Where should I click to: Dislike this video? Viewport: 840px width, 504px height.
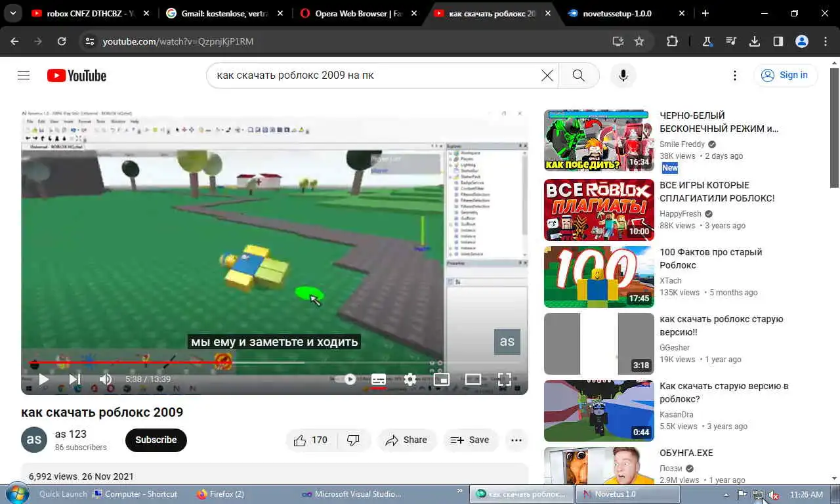(354, 440)
